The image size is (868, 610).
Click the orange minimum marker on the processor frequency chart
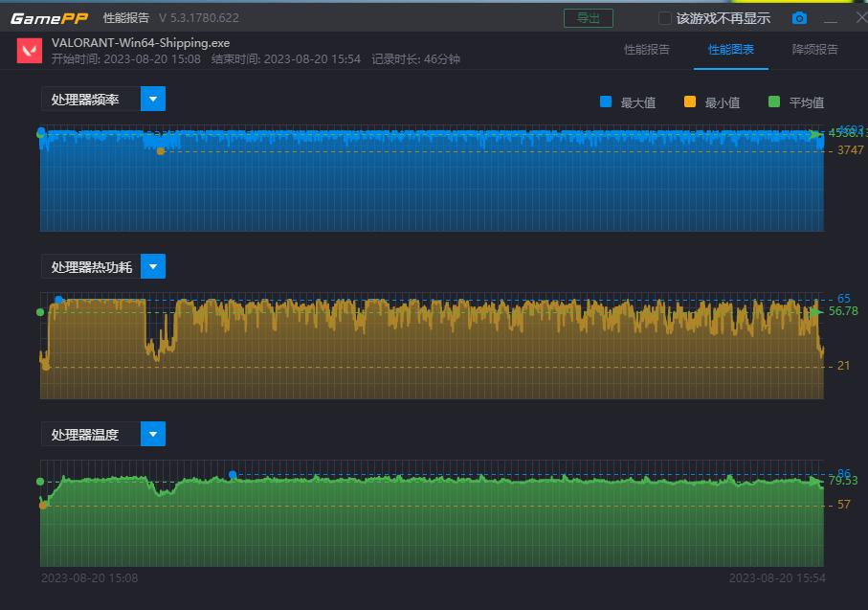click(x=161, y=151)
